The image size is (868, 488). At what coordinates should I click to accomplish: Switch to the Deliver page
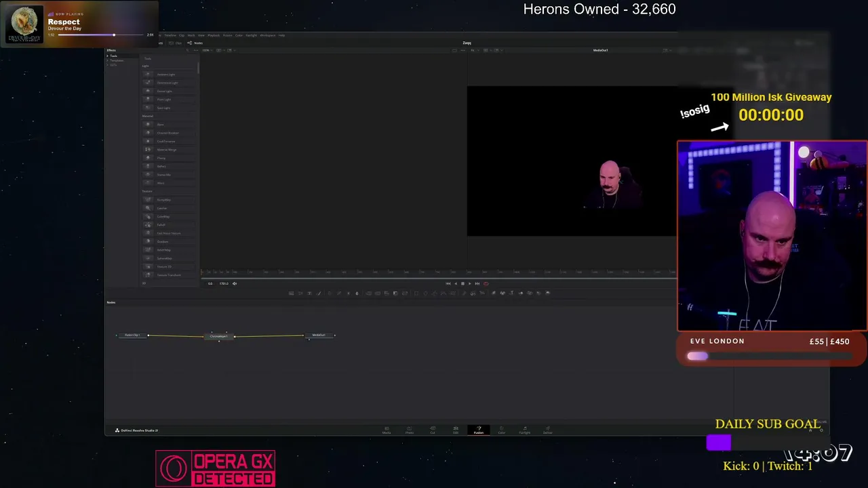548,430
